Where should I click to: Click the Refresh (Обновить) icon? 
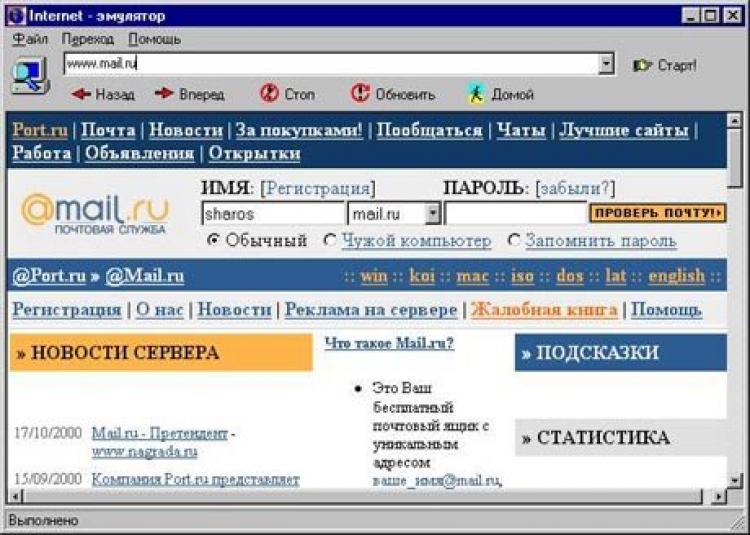point(360,93)
